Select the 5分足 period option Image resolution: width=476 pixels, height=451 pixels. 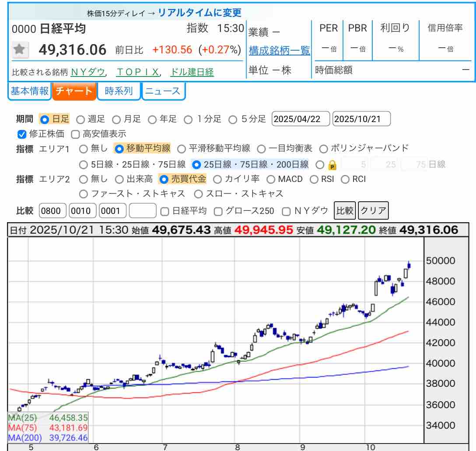tap(233, 119)
